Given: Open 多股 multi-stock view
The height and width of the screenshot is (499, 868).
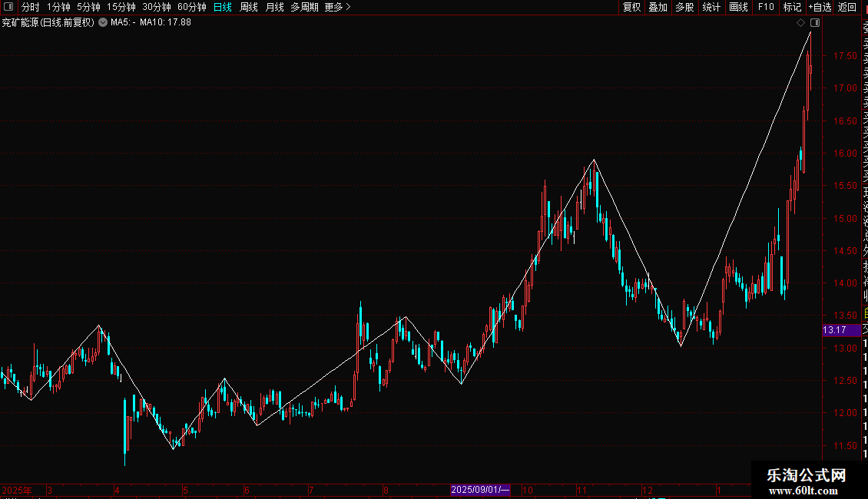Looking at the screenshot, I should [x=684, y=7].
